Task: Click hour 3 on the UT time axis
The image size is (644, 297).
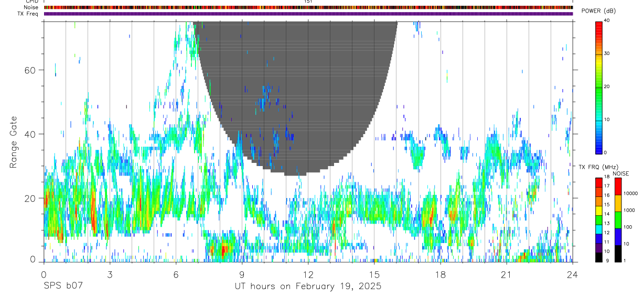Action: (x=110, y=274)
